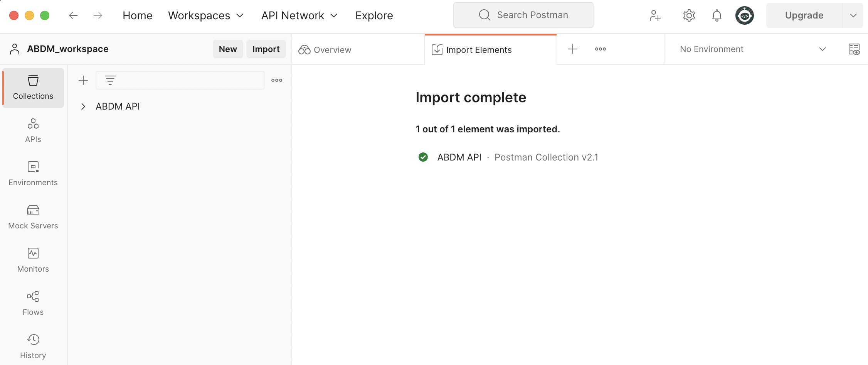Go to Explore
868x365 pixels.
(374, 15)
